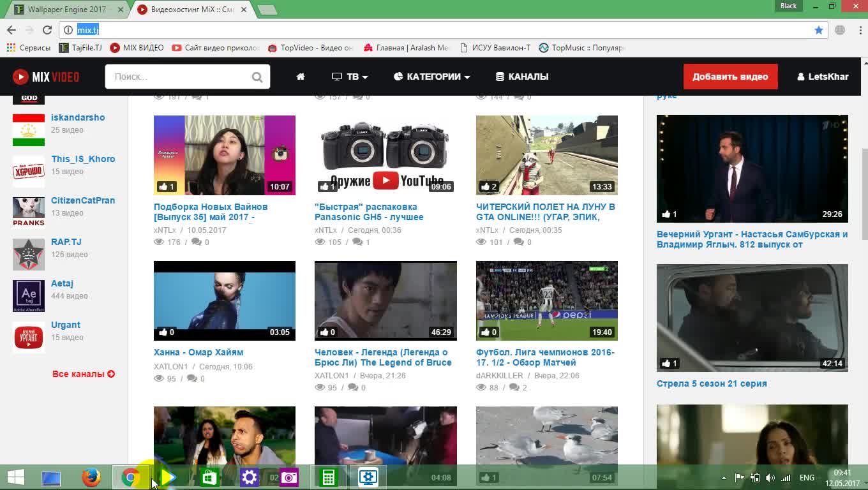Click the browser back arrow
Screen dimensions: 868x490
point(11,30)
